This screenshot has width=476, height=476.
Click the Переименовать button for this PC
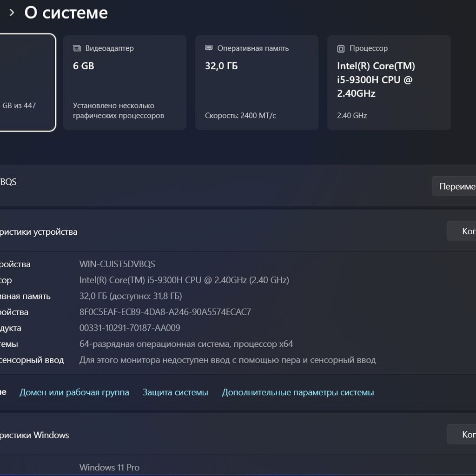[454, 186]
